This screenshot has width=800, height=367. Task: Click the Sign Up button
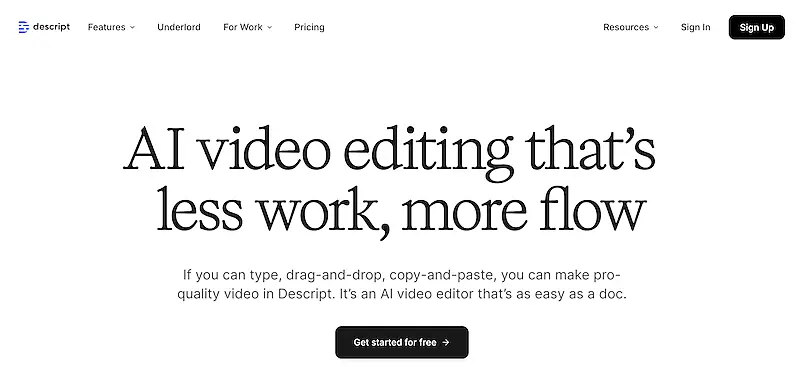click(x=757, y=27)
